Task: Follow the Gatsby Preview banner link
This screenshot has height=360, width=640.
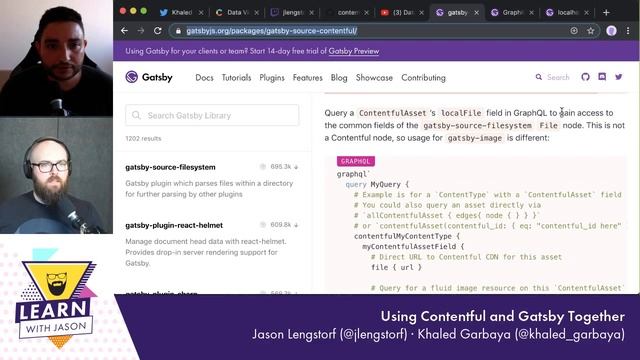Action: 354,51
